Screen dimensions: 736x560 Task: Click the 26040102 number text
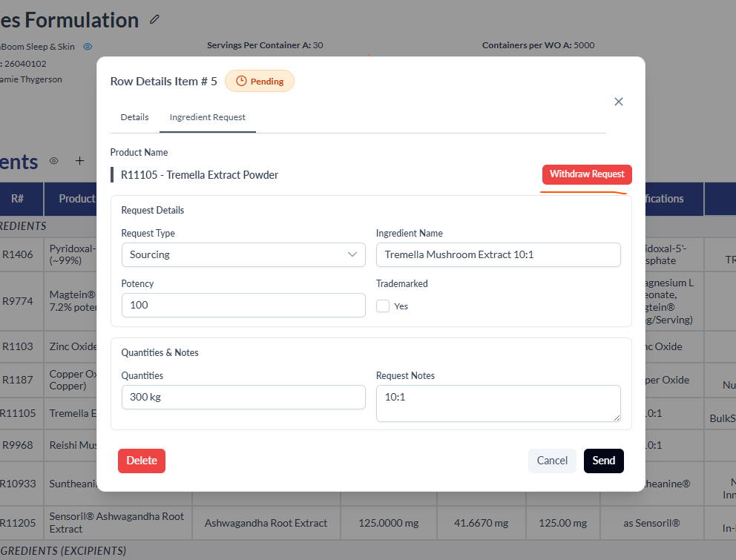pos(25,63)
